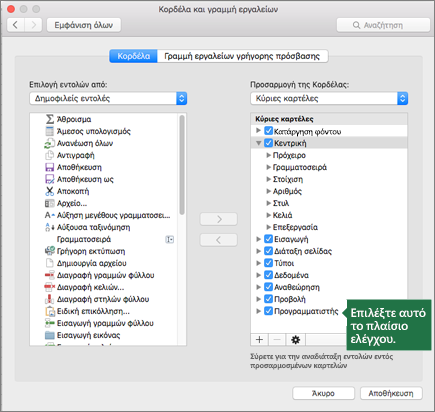Open the gear settings menu below the tabs list
Screen dimensions: 435x412
coord(296,340)
